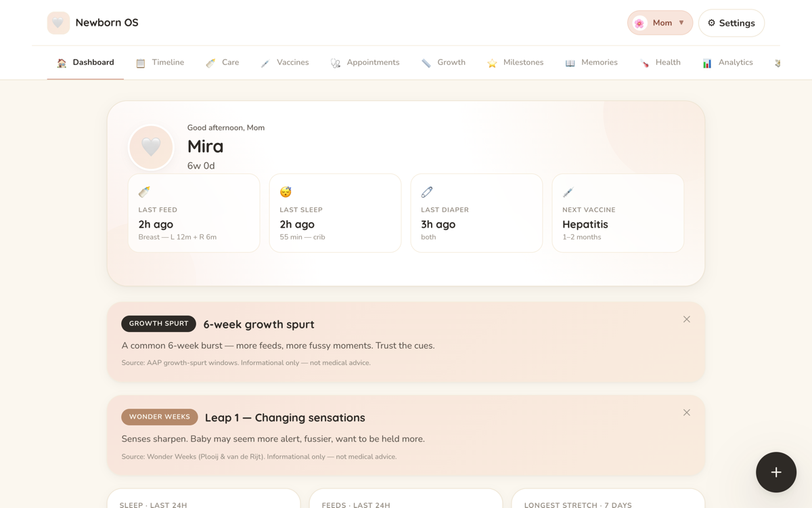812x508 pixels.
Task: Open the Last Diaper card
Action: coord(476,213)
